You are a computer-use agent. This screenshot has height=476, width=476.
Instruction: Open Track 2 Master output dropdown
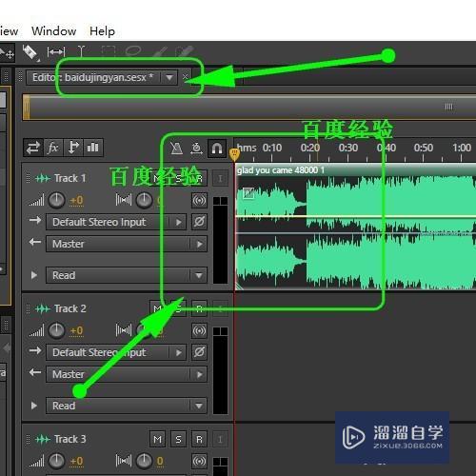(127, 374)
